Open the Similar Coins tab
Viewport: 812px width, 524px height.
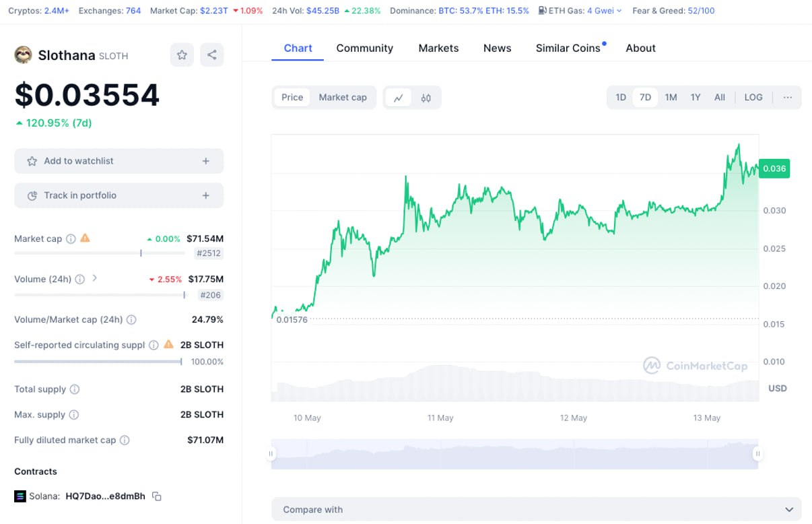(568, 48)
